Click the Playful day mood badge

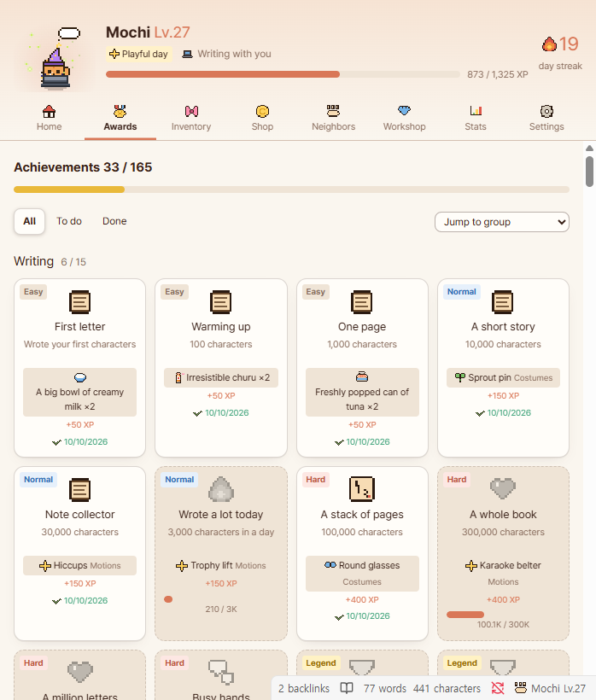(x=139, y=54)
